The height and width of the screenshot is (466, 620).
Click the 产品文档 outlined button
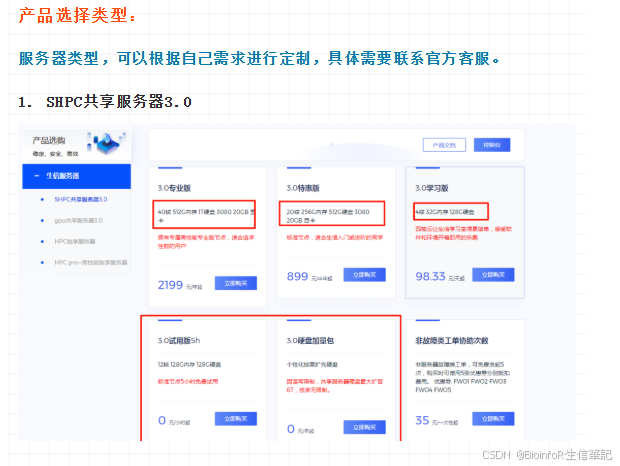(444, 145)
